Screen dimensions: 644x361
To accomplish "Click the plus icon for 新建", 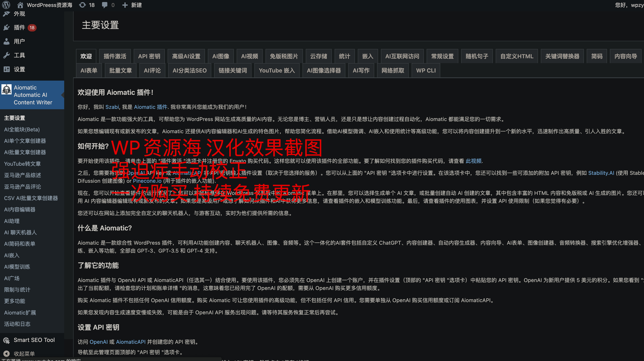I will [125, 5].
